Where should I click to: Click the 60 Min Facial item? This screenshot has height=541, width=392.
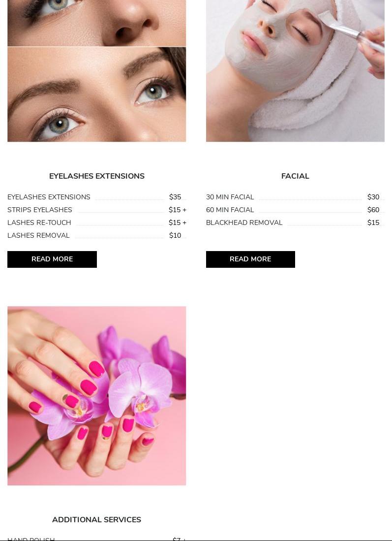(230, 210)
